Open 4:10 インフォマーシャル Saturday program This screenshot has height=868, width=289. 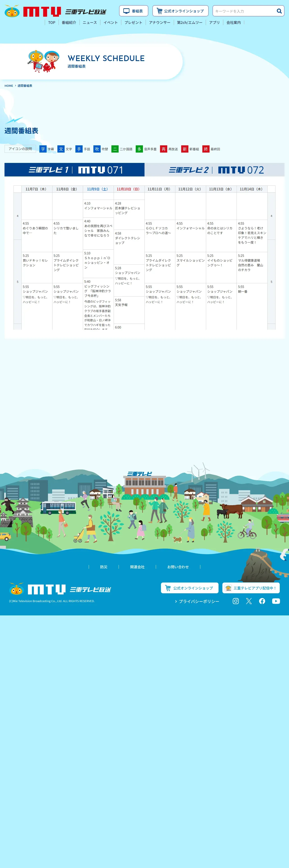coord(98,209)
